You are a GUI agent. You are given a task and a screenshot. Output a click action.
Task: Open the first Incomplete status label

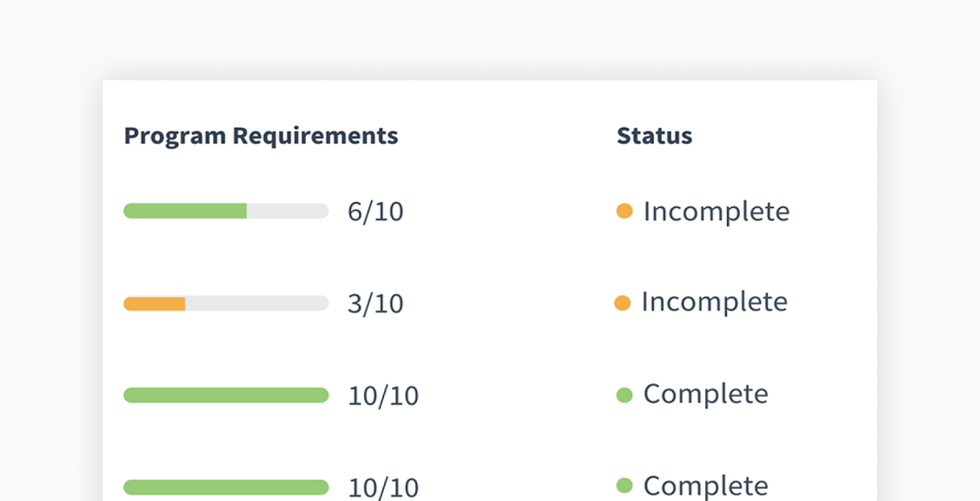pos(716,211)
